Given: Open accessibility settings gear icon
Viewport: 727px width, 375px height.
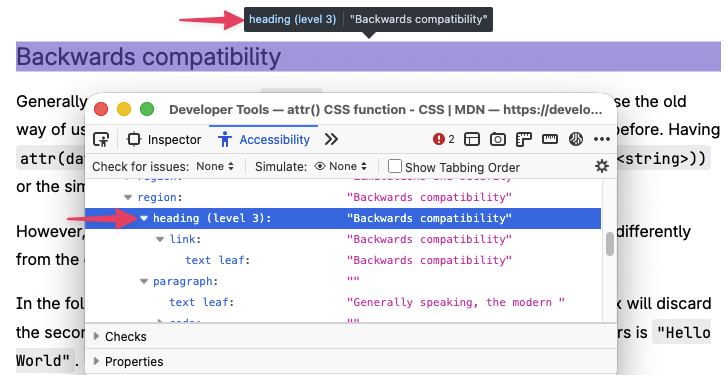Looking at the screenshot, I should tap(601, 166).
